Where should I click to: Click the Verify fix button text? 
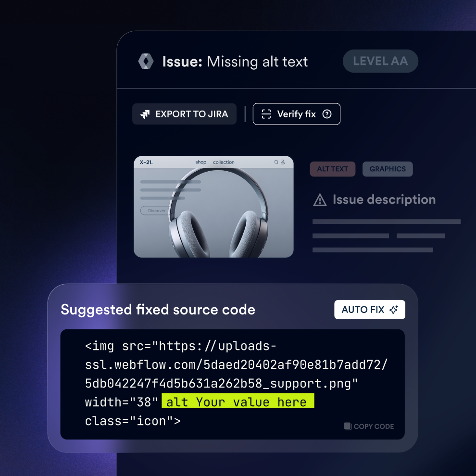(x=296, y=114)
